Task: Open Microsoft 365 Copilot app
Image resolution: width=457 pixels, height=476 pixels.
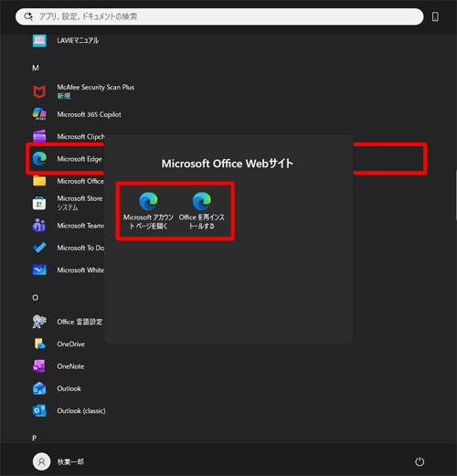Action: [77, 114]
